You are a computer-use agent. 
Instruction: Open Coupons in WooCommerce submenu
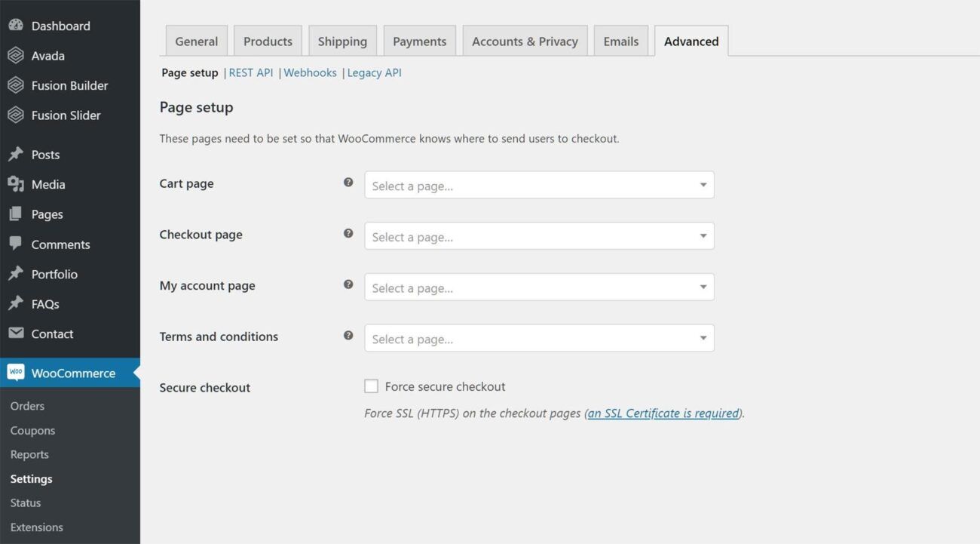tap(32, 430)
